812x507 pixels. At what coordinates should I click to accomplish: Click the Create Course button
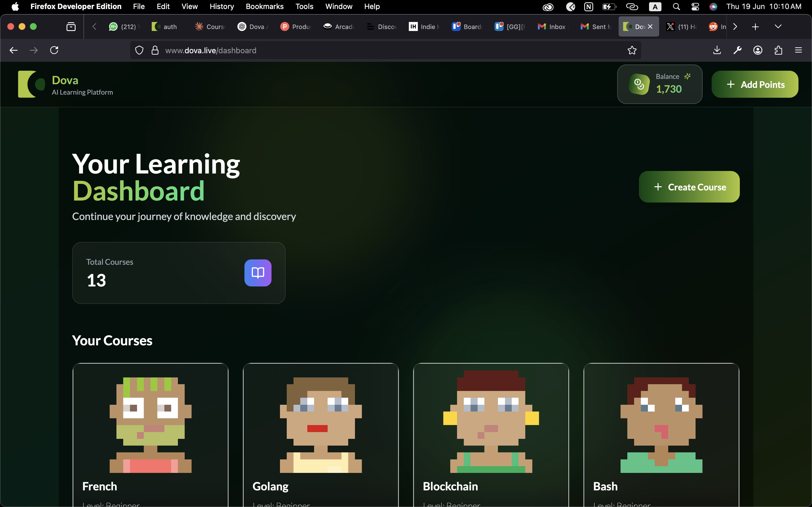689,187
